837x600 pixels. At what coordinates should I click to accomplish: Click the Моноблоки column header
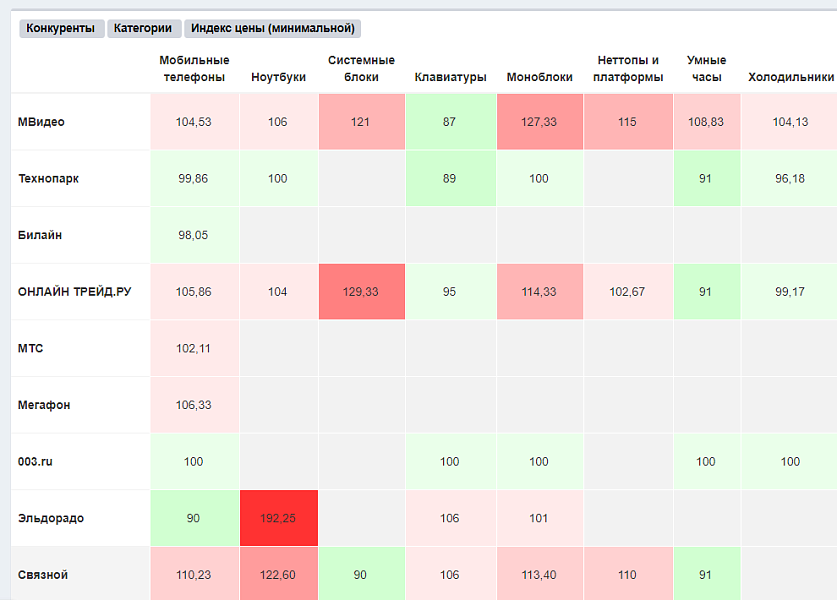pos(539,77)
